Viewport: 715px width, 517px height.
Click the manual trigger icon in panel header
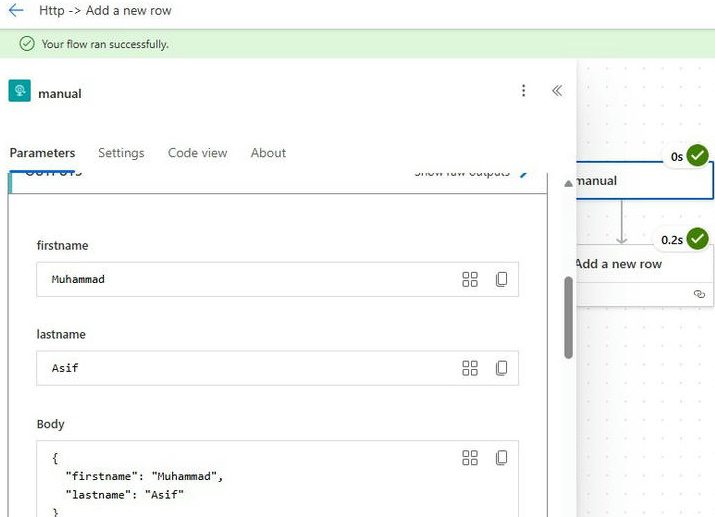point(19,92)
